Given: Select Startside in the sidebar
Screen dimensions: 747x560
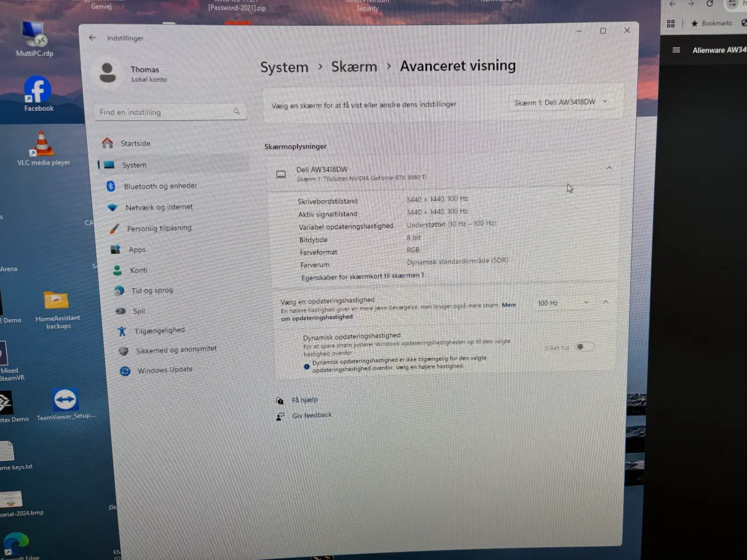Looking at the screenshot, I should coord(135,143).
